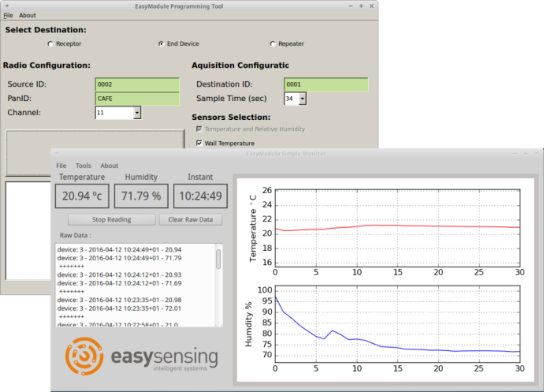Open the Sample Time dropdown showing 34
Image resolution: width=544 pixels, height=392 pixels.
tap(295, 99)
